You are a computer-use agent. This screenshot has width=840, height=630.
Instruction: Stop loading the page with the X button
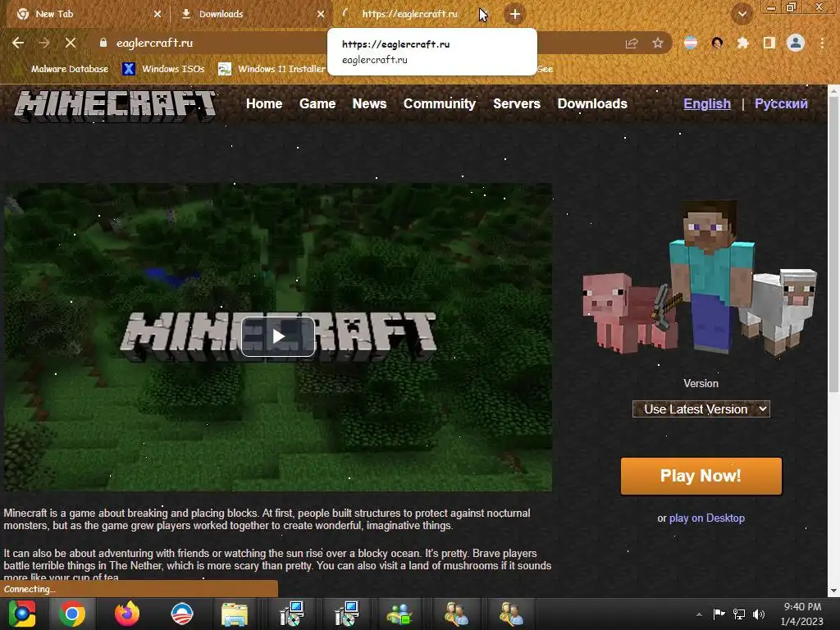pyautogui.click(x=71, y=43)
